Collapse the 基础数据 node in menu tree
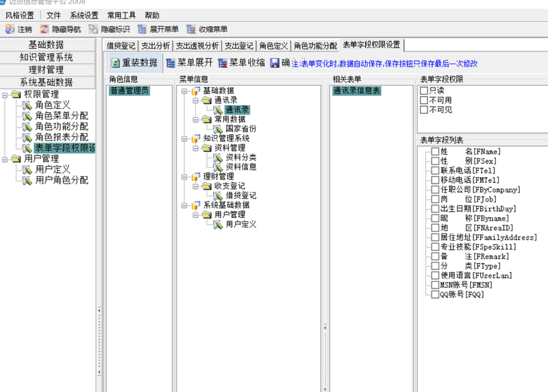This screenshot has width=548, height=392. coord(185,90)
